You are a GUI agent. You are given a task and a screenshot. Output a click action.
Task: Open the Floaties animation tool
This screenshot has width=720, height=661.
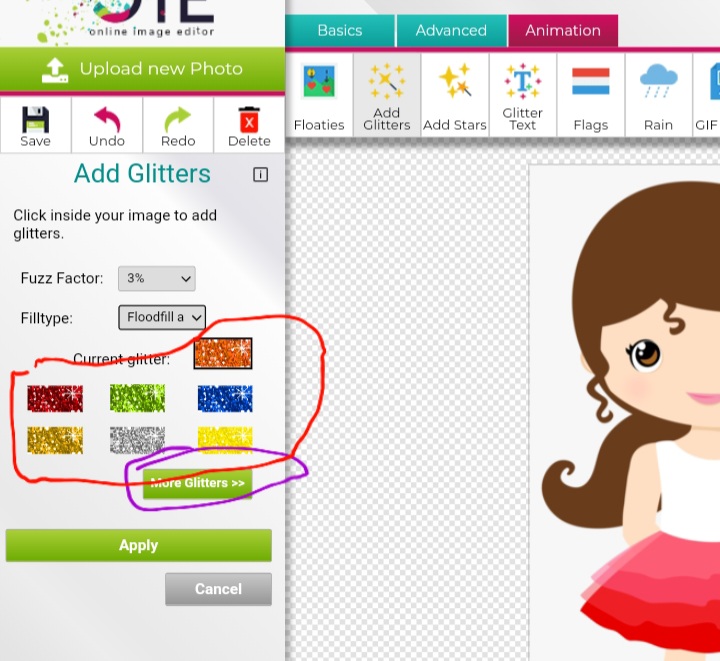click(319, 95)
